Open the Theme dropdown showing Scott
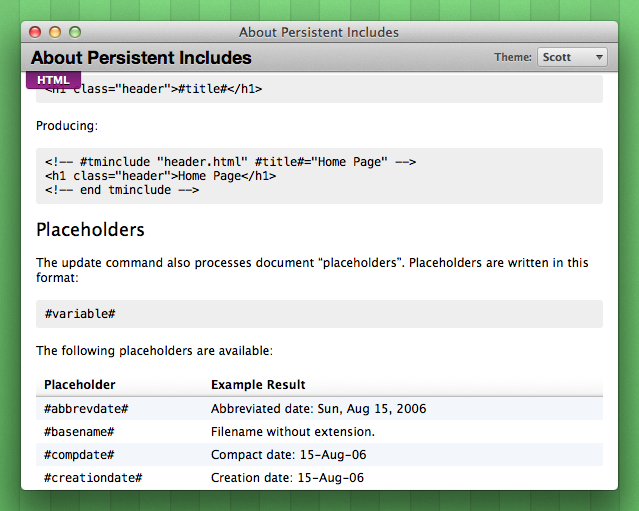The width and height of the screenshot is (639, 511). click(572, 57)
